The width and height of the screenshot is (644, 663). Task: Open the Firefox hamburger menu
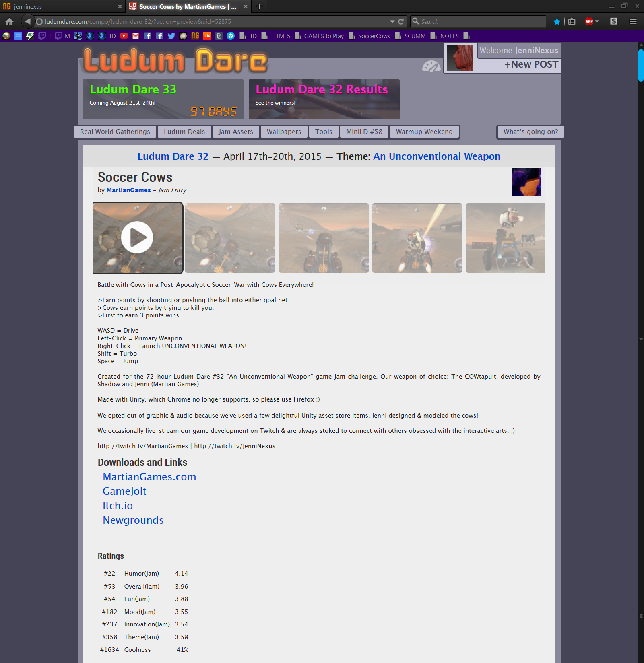(x=633, y=21)
